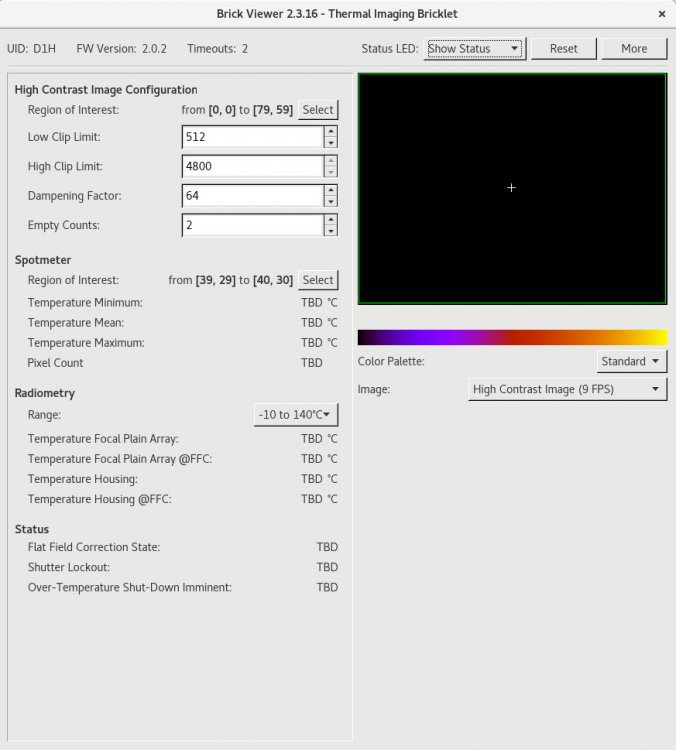This screenshot has width=676, height=750.
Task: Click the Low Clip Limit field
Action: click(x=252, y=137)
